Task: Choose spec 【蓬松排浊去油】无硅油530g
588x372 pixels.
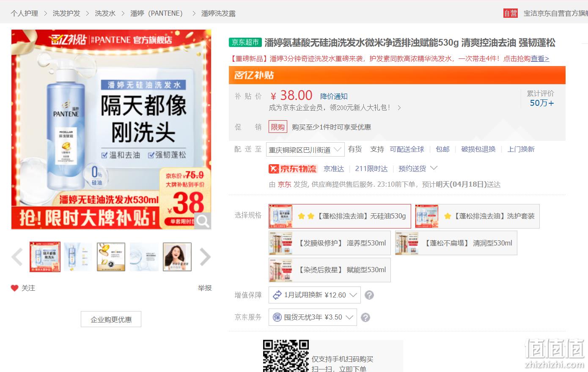Action: point(340,216)
